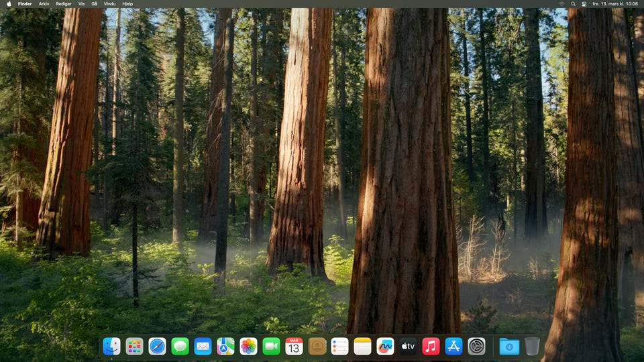The height and width of the screenshot is (362, 644).
Task: Launch the Music app
Action: tap(431, 346)
